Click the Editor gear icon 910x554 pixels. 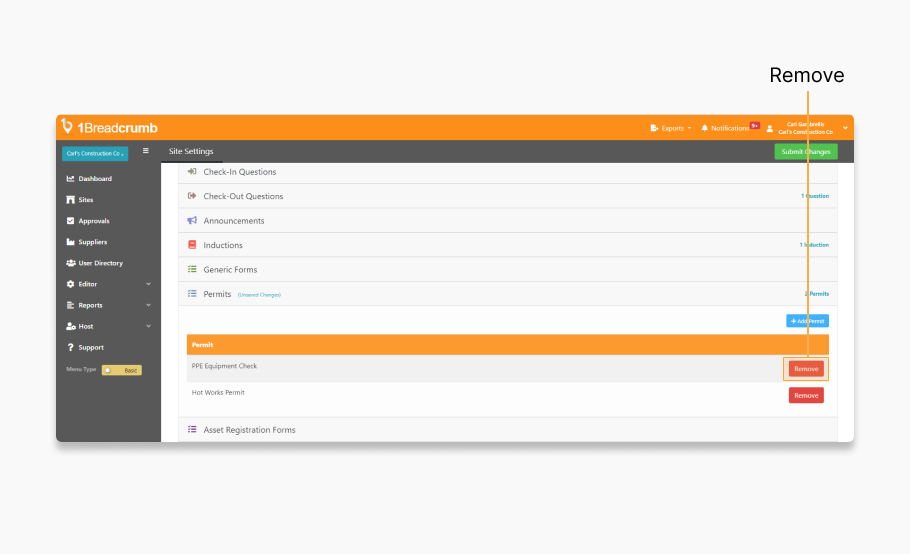click(70, 284)
